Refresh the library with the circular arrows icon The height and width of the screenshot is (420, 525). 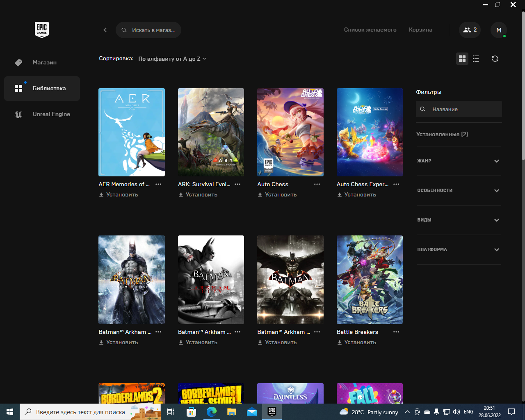pos(495,59)
